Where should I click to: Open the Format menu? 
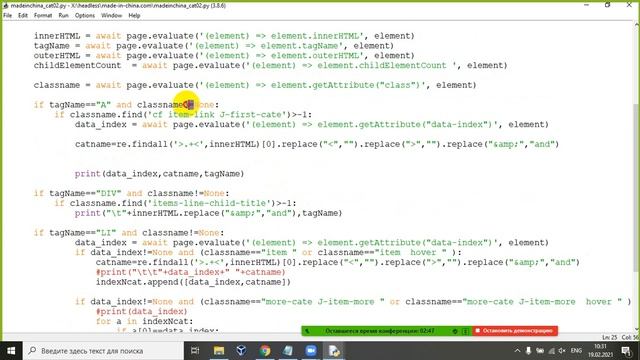[x=43, y=16]
